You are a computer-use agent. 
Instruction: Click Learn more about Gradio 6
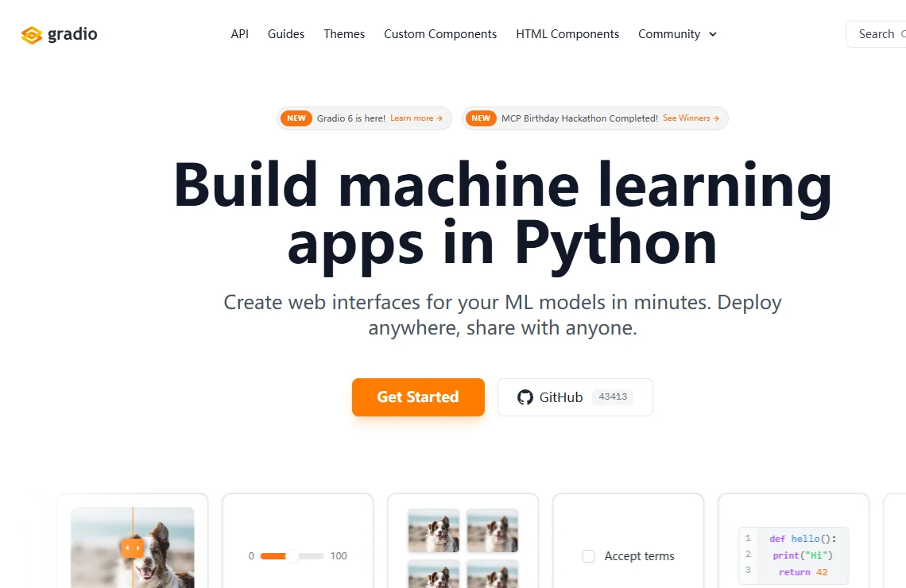(x=416, y=118)
